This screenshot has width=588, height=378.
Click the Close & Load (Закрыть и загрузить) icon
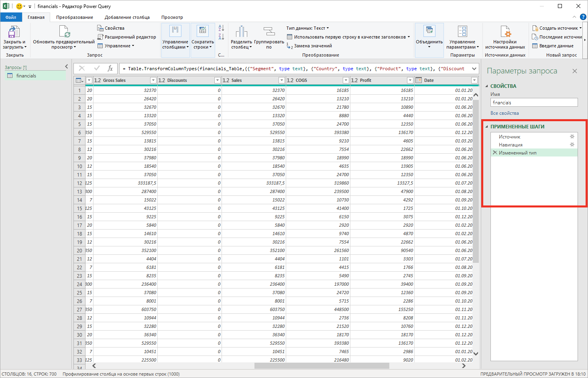point(14,32)
